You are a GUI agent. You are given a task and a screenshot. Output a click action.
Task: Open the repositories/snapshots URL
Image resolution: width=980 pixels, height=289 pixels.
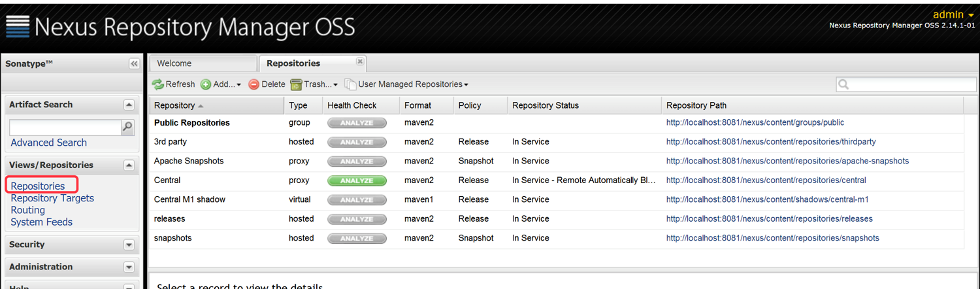pyautogui.click(x=773, y=239)
